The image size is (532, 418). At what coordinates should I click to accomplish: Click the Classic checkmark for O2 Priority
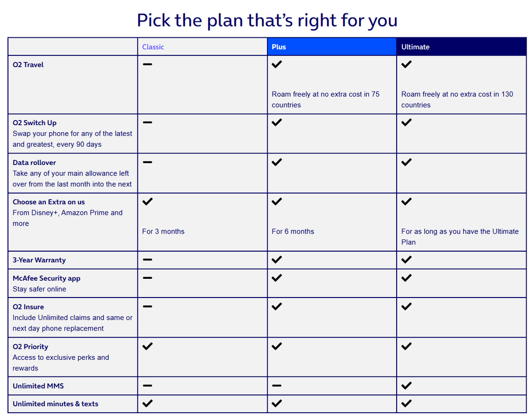[148, 346]
